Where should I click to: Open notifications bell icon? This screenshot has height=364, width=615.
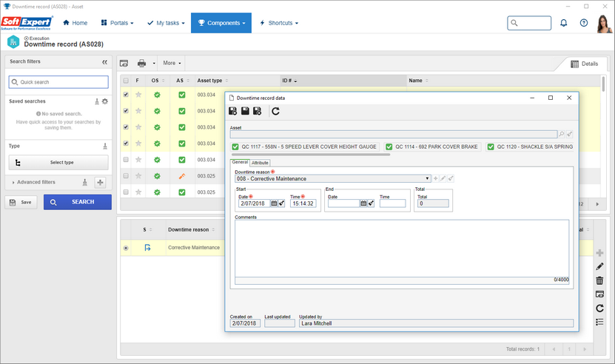tap(564, 23)
